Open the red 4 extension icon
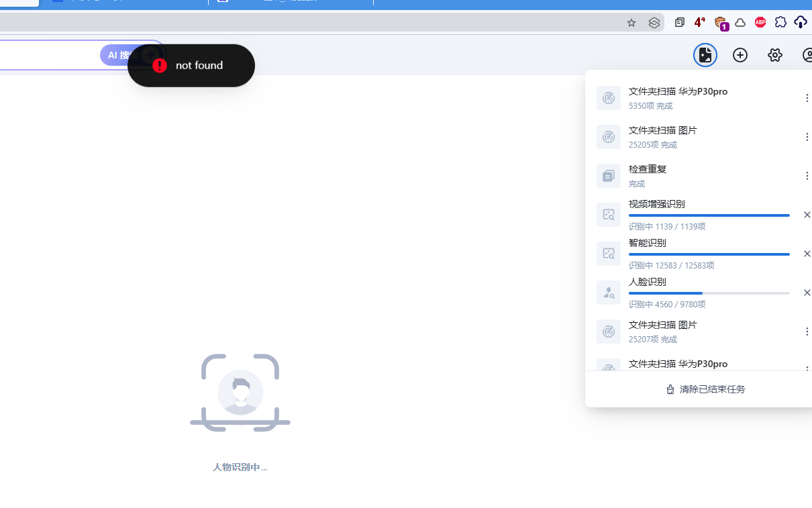 click(x=699, y=22)
